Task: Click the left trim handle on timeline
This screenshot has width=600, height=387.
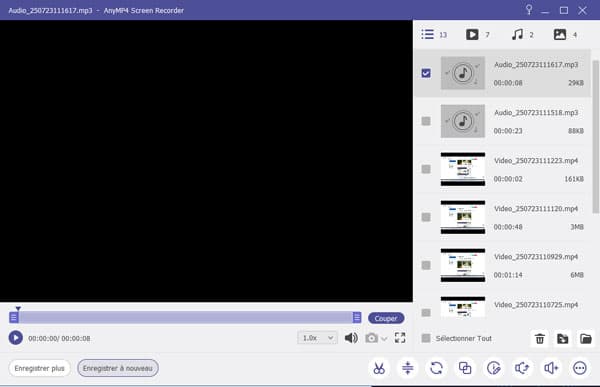Action: [13, 317]
